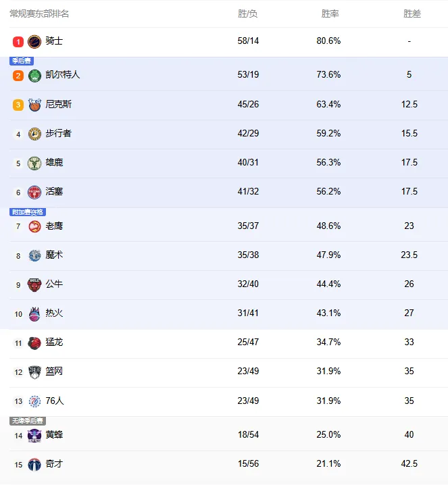The height and width of the screenshot is (485, 448).
Task: Open the Bucks (雄鹿) team logo
Action: [34, 163]
